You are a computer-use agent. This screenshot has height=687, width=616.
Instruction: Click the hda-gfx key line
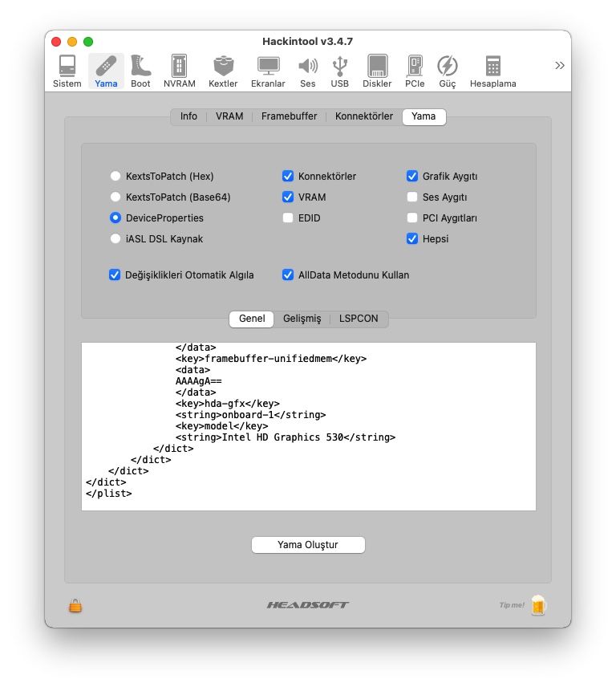pos(228,404)
